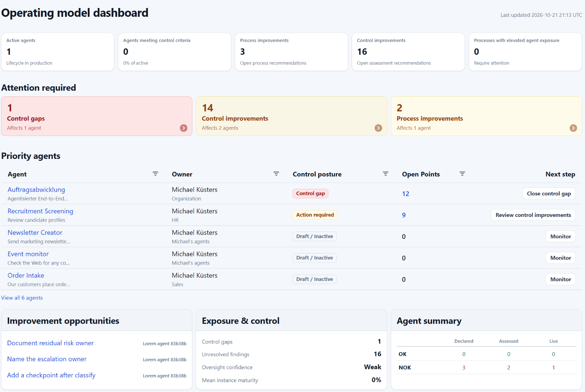Open Add a checkpoint after classify
This screenshot has width=585, height=392.
click(x=51, y=375)
